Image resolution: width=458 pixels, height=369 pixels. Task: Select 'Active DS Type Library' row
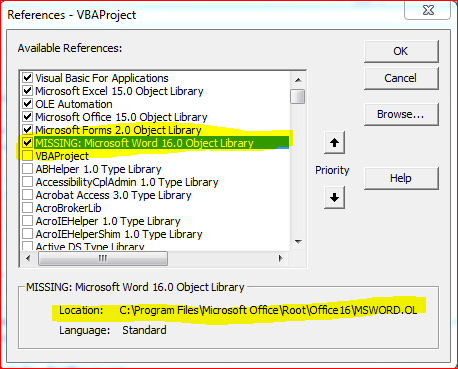click(90, 247)
